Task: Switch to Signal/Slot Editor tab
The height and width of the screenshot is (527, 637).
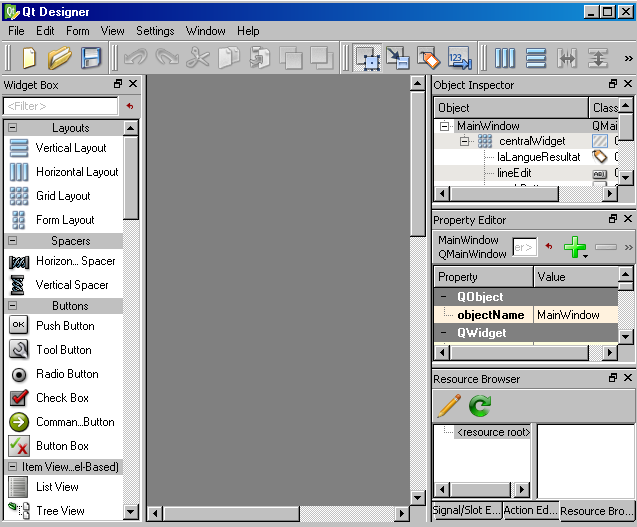Action: (466, 510)
